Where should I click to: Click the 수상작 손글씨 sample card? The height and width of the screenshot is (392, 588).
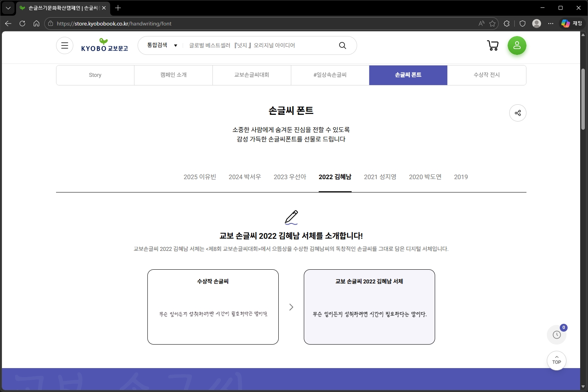[213, 307]
